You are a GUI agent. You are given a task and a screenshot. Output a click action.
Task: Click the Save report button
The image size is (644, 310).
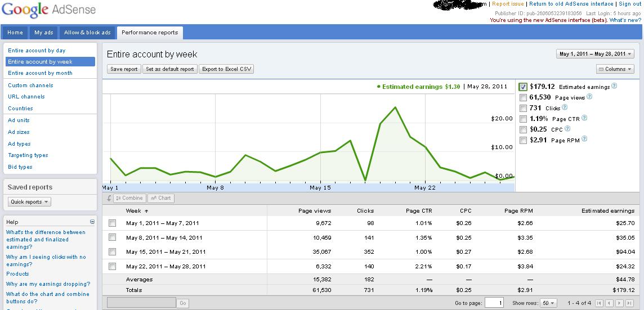124,69
